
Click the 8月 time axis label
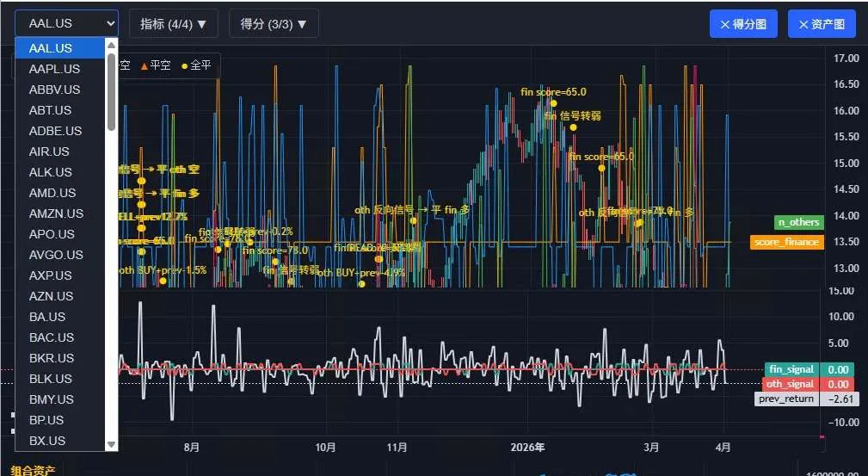pos(191,448)
